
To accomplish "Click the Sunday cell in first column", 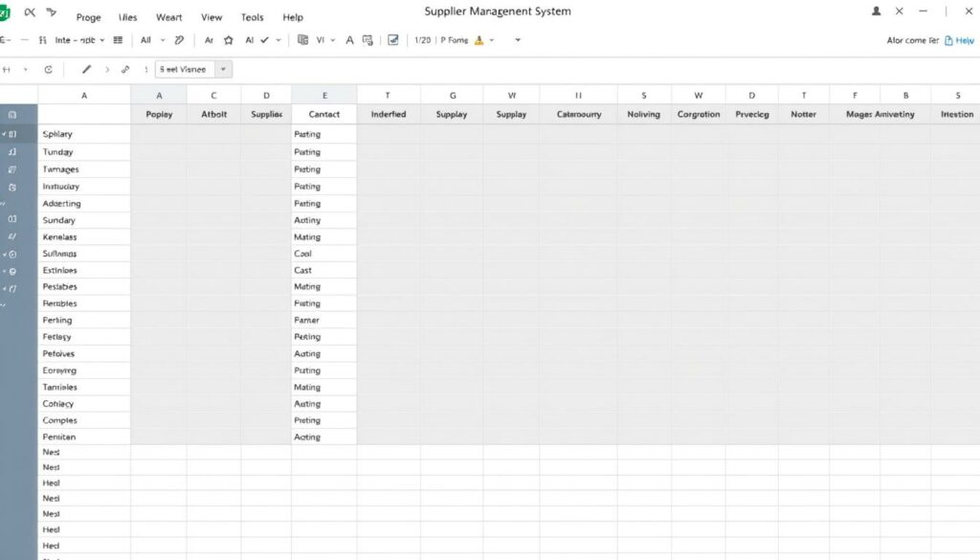I will tap(84, 220).
